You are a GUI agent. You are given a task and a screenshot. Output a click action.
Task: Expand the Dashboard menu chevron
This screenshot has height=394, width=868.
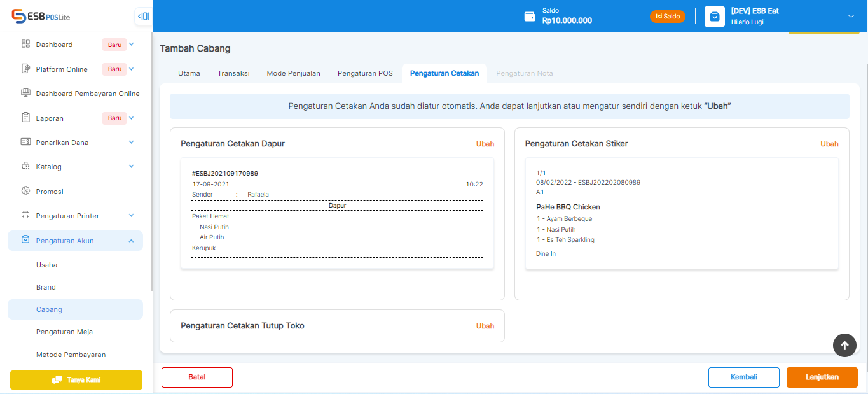132,45
